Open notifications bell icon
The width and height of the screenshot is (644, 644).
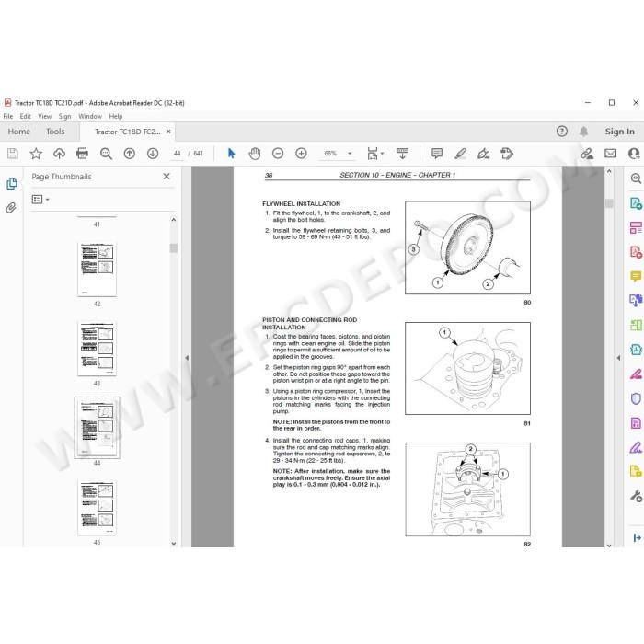point(583,132)
